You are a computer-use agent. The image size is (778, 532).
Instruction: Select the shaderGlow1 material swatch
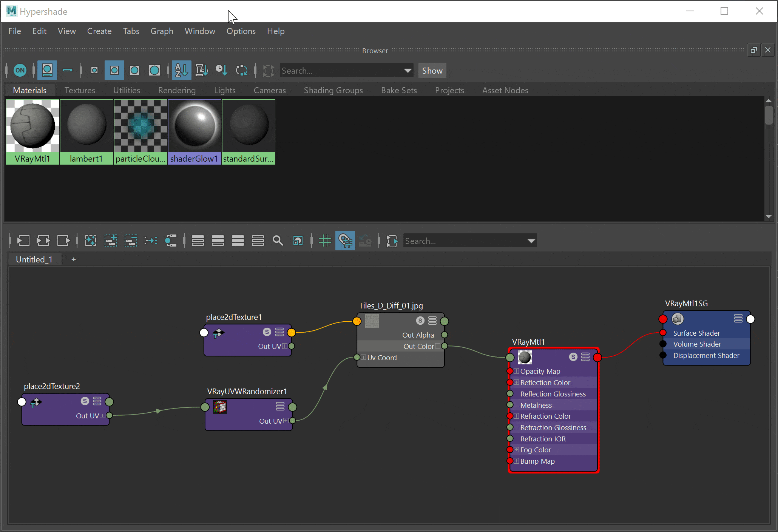pyautogui.click(x=194, y=132)
